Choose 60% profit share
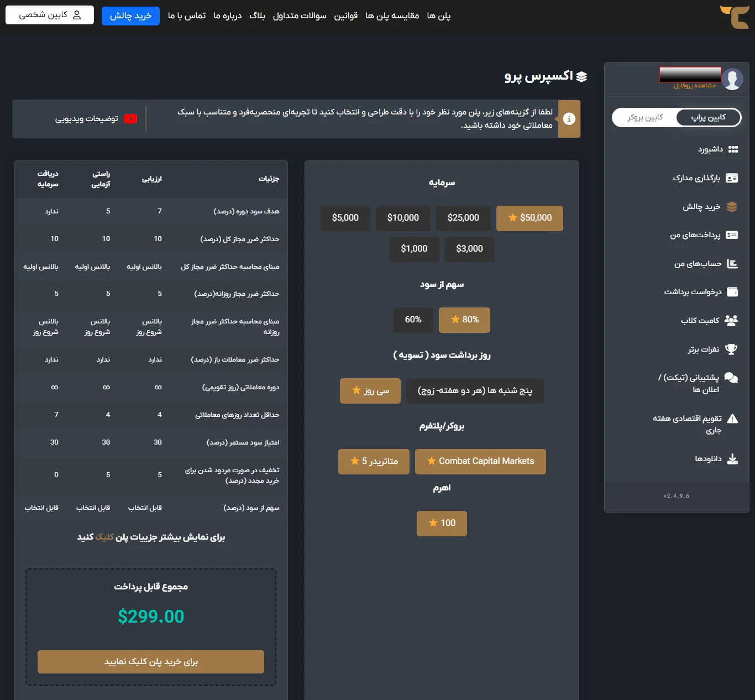 [x=413, y=320]
